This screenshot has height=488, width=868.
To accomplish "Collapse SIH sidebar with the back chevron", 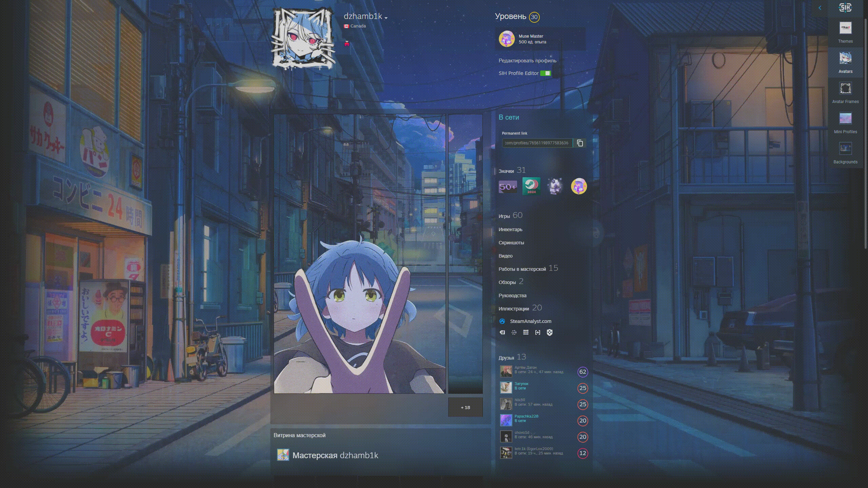I will (820, 8).
